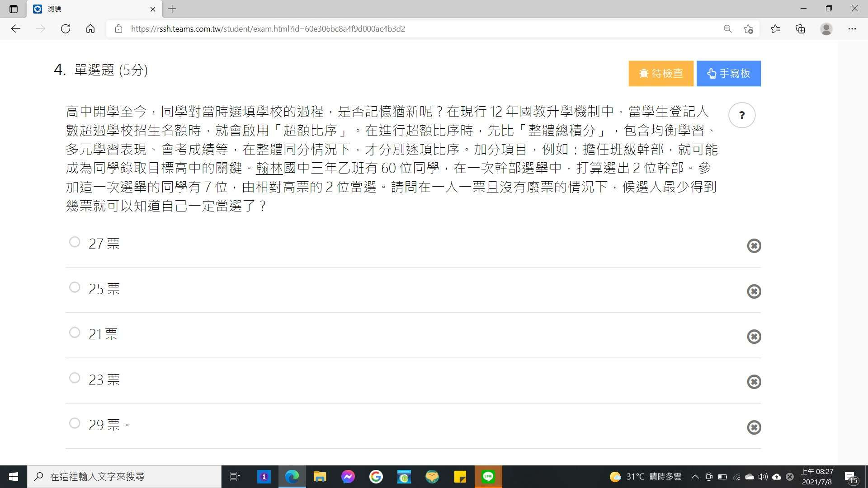The image size is (868, 488).
Task: Go back to previous page
Action: pyautogui.click(x=16, y=29)
